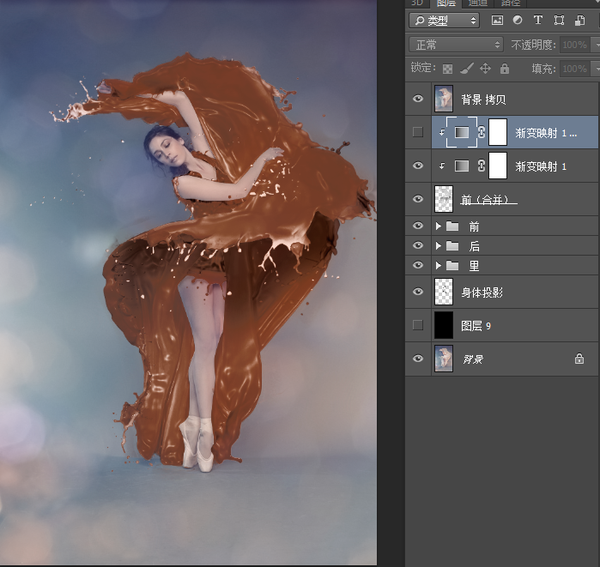Switch to the 路径 tab
Image resolution: width=600 pixels, height=567 pixels.
coord(510,3)
